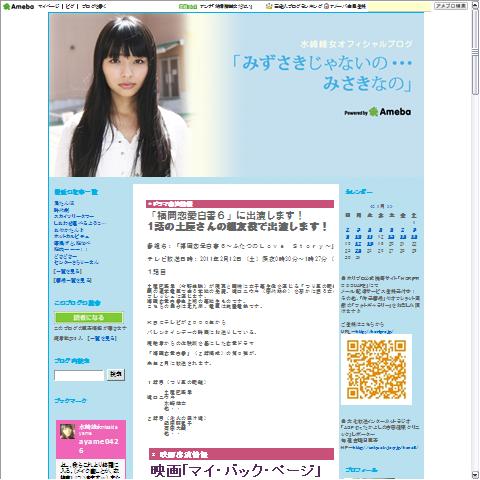Open the readers list 一覧を見る link
The image size is (480, 480).
[x=102, y=338]
